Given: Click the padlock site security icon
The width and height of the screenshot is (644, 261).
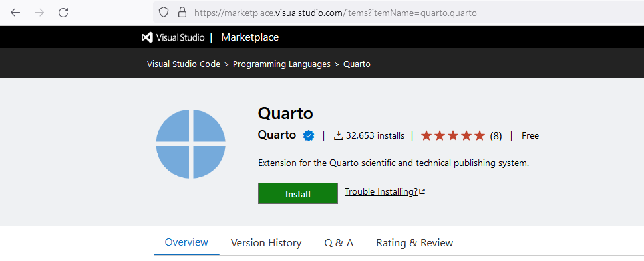Looking at the screenshot, I should [182, 13].
